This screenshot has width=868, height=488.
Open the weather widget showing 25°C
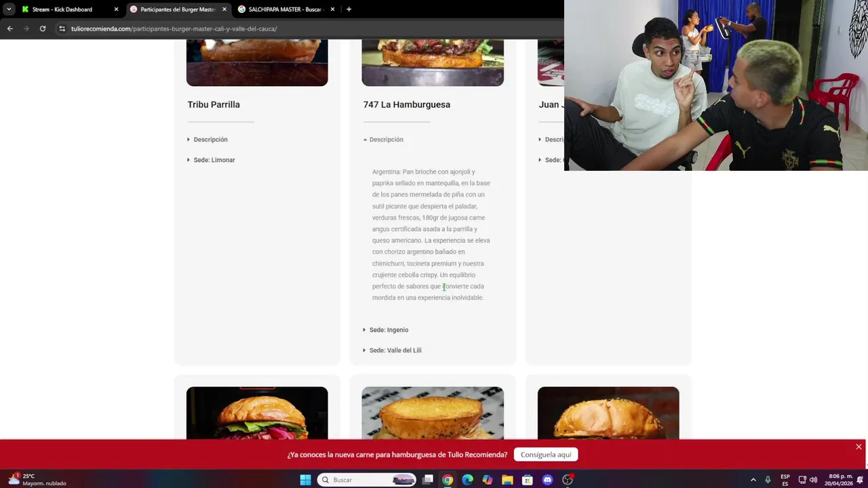tap(37, 480)
